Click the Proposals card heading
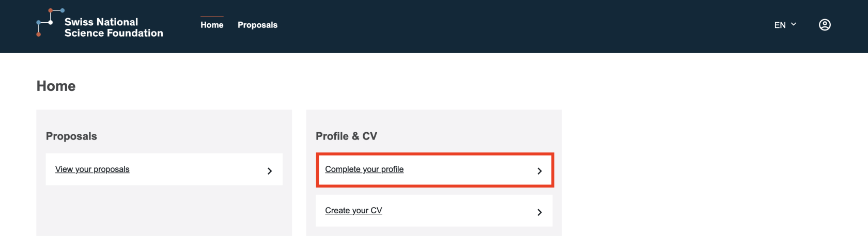The width and height of the screenshot is (868, 251). pos(71,136)
